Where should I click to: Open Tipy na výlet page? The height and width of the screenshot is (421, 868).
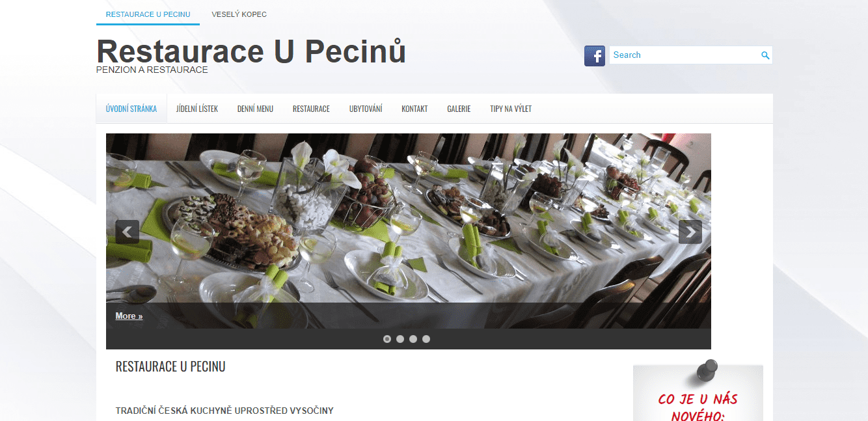point(511,109)
